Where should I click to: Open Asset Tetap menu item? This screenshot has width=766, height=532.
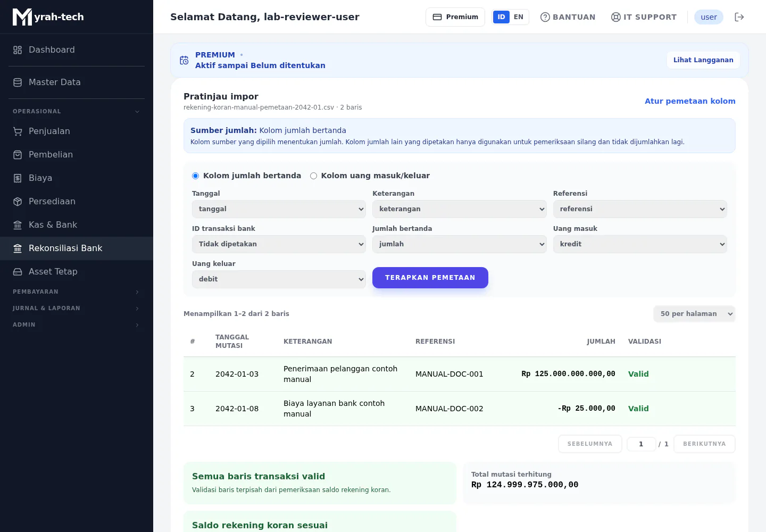(x=77, y=272)
